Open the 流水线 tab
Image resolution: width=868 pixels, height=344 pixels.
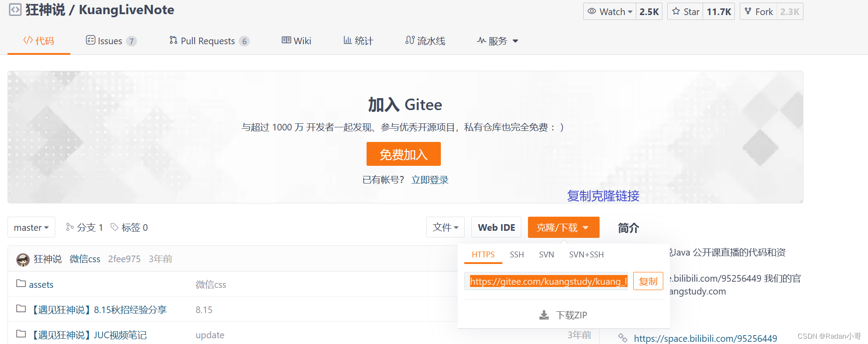tap(425, 41)
